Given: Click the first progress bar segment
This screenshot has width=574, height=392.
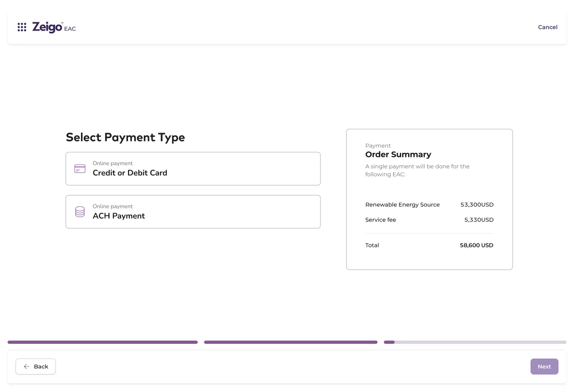Looking at the screenshot, I should [x=102, y=342].
